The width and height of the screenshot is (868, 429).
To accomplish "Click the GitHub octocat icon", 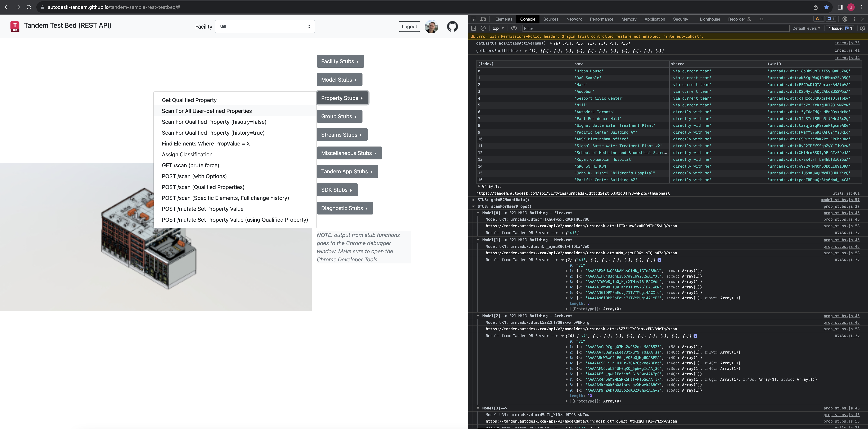I will 452,26.
